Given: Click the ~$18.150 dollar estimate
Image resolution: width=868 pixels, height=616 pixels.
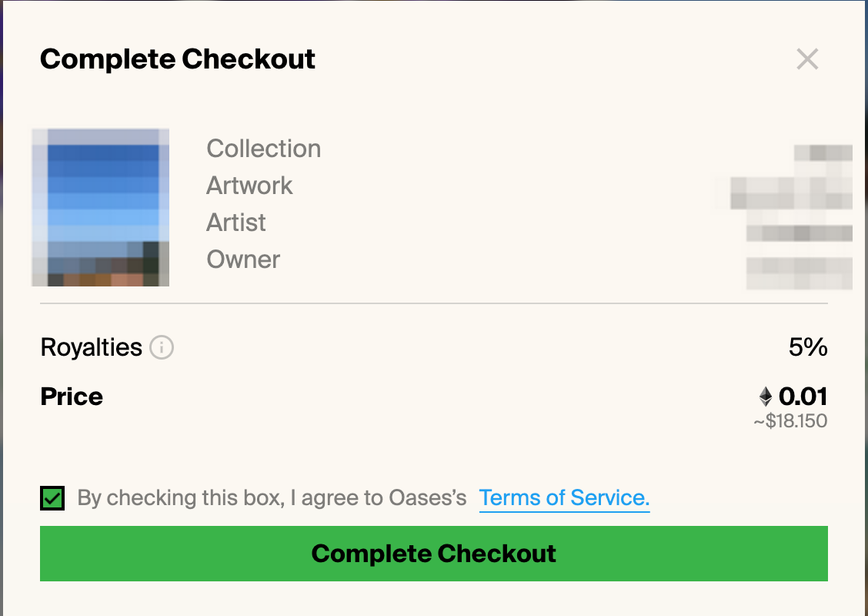Looking at the screenshot, I should [x=790, y=421].
